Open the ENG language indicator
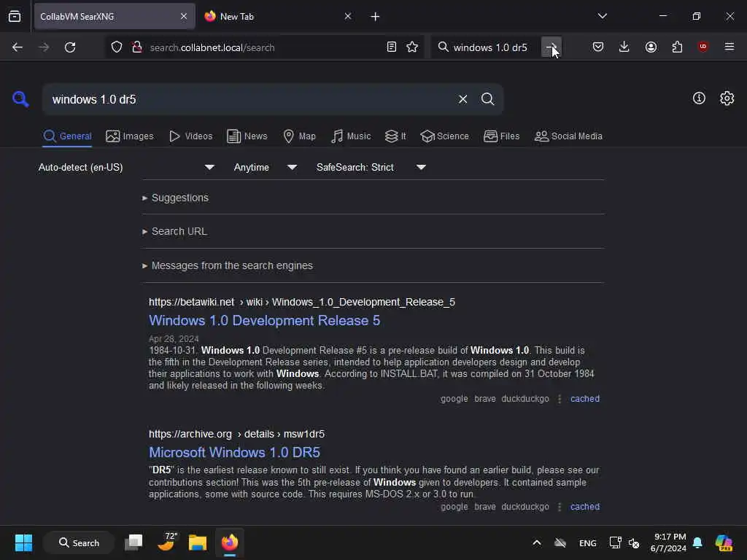This screenshot has width=747, height=560. pos(587,542)
